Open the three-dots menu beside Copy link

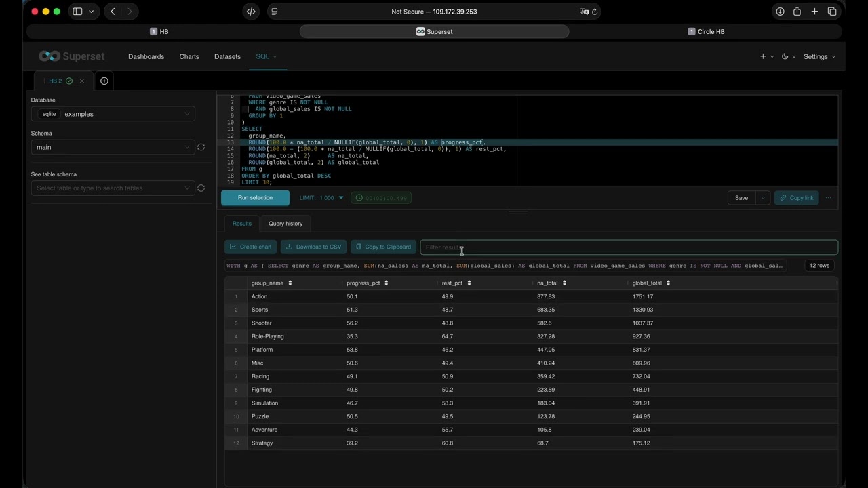coord(829,198)
